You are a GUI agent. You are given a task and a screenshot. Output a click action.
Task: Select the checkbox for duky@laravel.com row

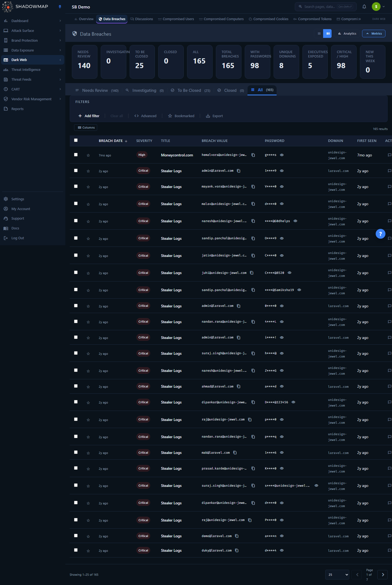coord(76,550)
